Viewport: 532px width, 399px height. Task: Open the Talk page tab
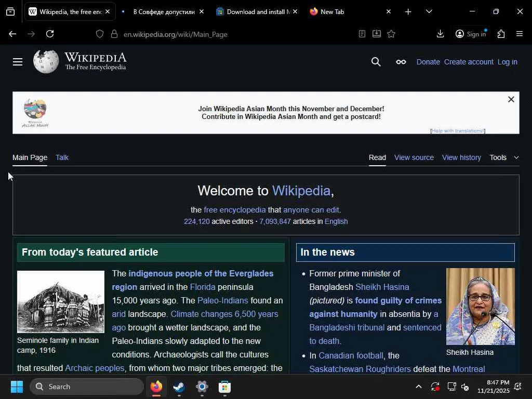click(62, 157)
